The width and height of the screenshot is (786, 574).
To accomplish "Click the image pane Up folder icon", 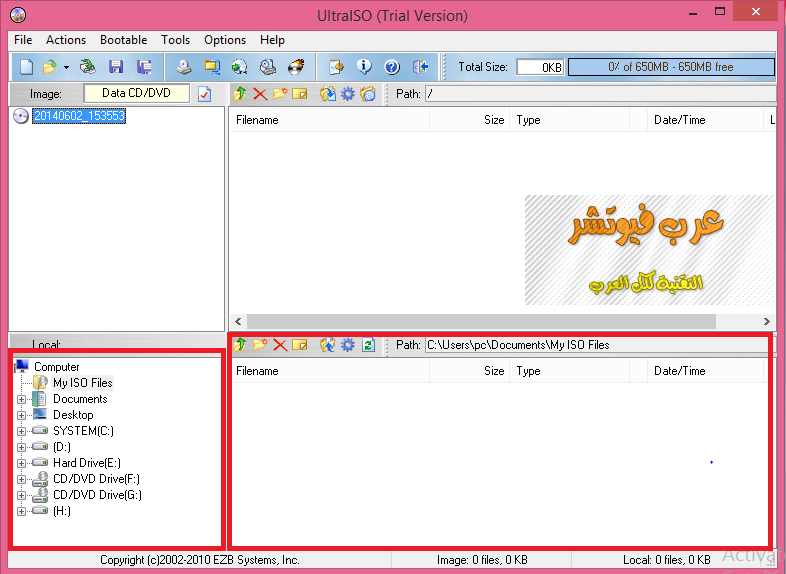I will (240, 94).
